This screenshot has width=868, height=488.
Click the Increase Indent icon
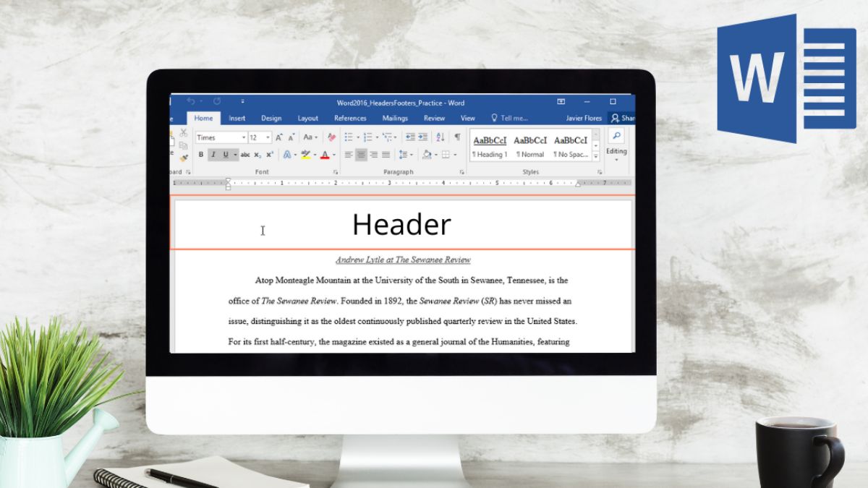[422, 137]
